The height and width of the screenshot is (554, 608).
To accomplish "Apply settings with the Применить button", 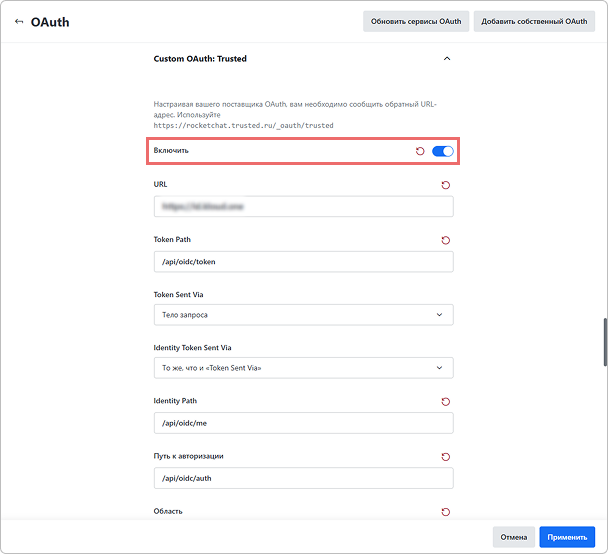I will [567, 537].
